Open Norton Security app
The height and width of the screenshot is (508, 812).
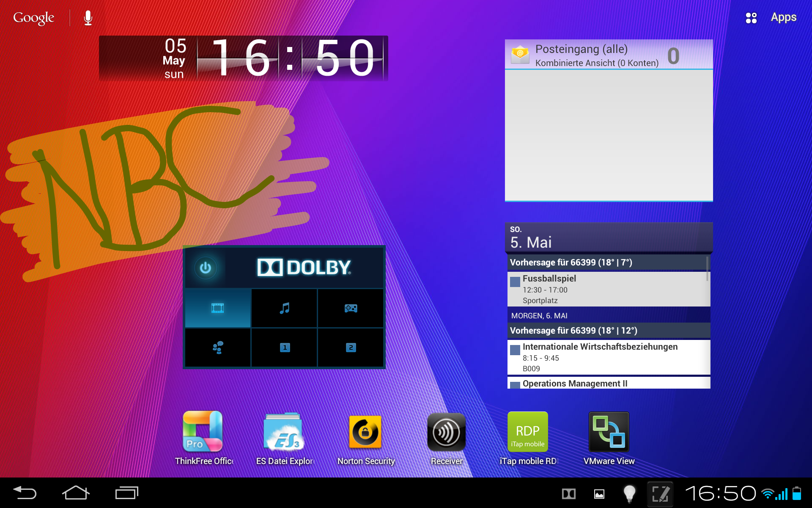pos(365,432)
